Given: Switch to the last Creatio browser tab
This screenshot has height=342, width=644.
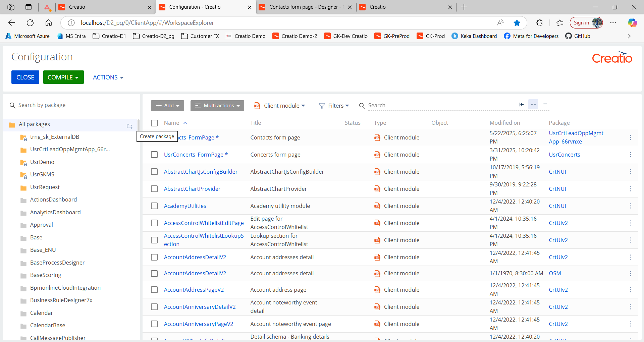Looking at the screenshot, I should click(406, 7).
